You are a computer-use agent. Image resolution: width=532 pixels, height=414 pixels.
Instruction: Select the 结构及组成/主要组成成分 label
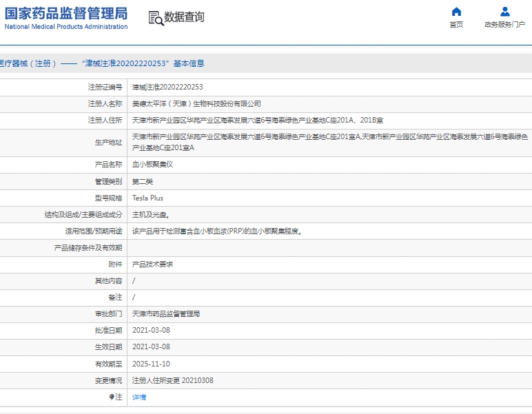[x=83, y=215]
